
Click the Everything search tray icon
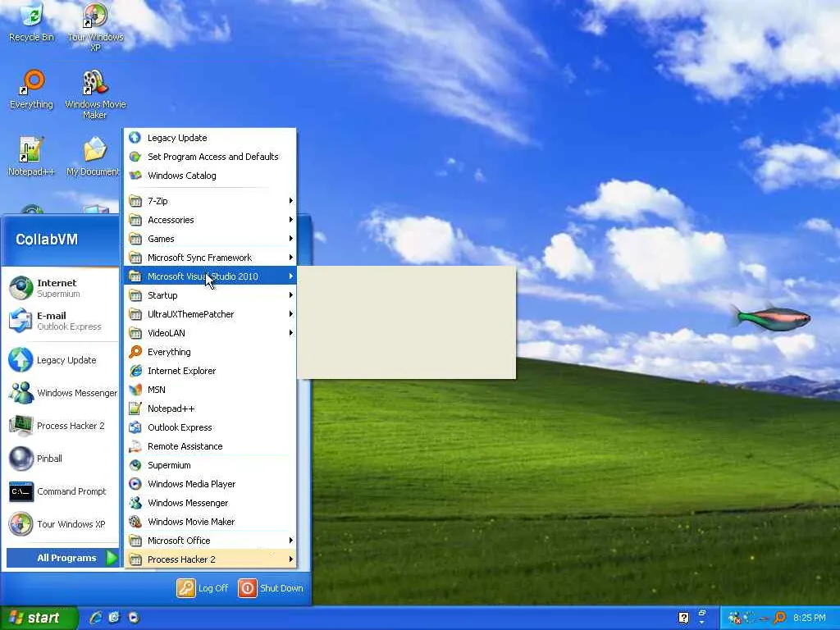[x=780, y=618]
